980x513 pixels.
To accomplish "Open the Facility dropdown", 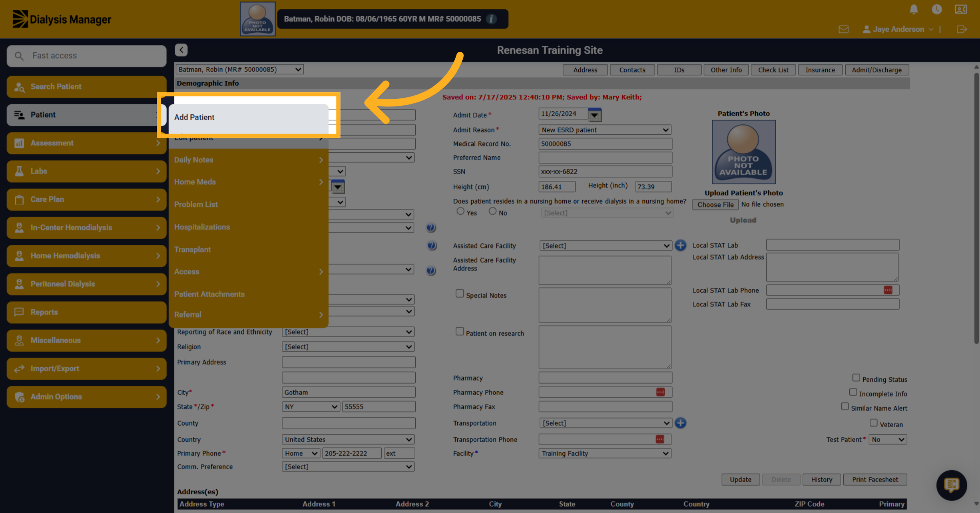I will pos(605,453).
